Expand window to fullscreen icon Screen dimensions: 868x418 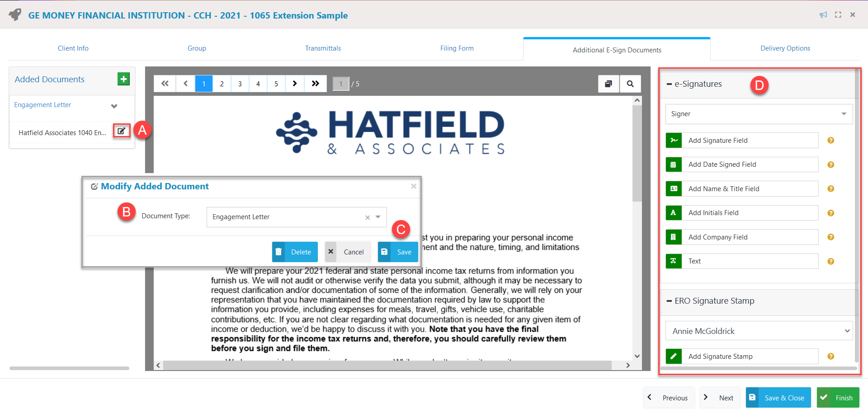(838, 15)
